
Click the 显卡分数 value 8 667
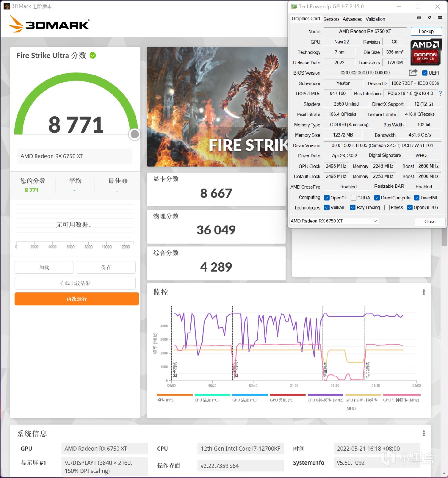pyautogui.click(x=216, y=193)
